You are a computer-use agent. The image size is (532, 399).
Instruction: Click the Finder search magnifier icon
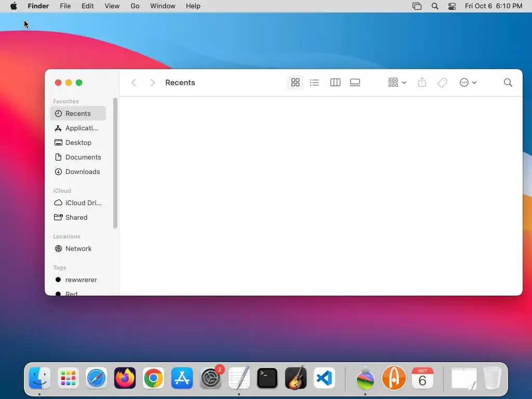[508, 83]
